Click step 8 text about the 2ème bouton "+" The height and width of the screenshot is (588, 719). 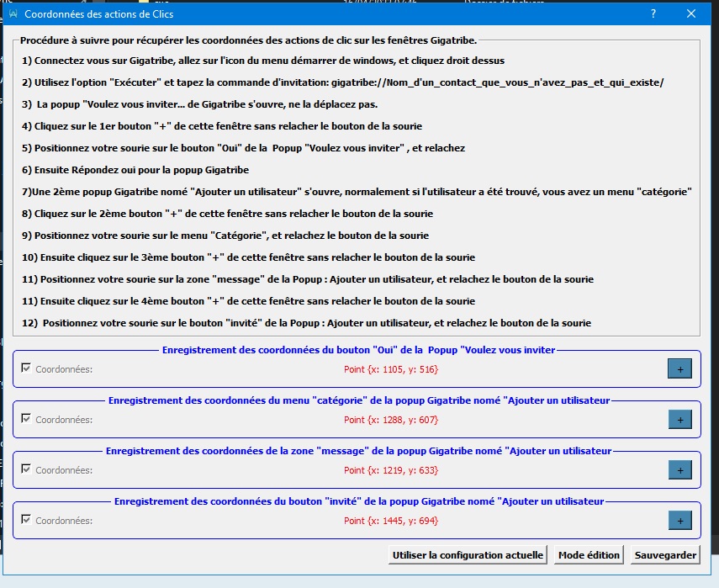[x=227, y=214]
